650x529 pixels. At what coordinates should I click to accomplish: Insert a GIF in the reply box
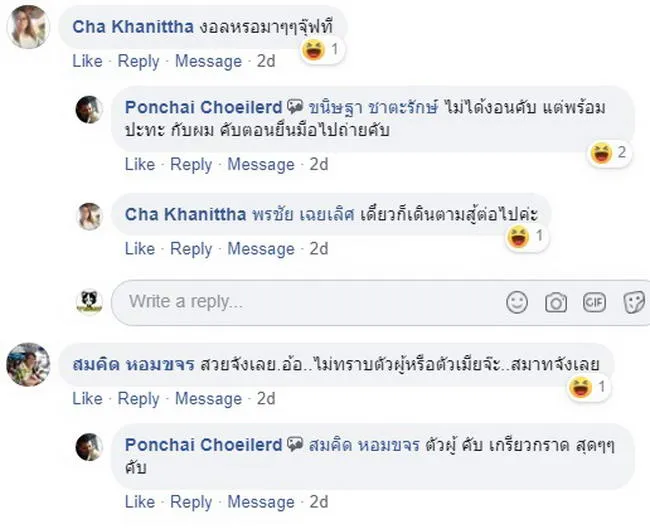click(594, 302)
